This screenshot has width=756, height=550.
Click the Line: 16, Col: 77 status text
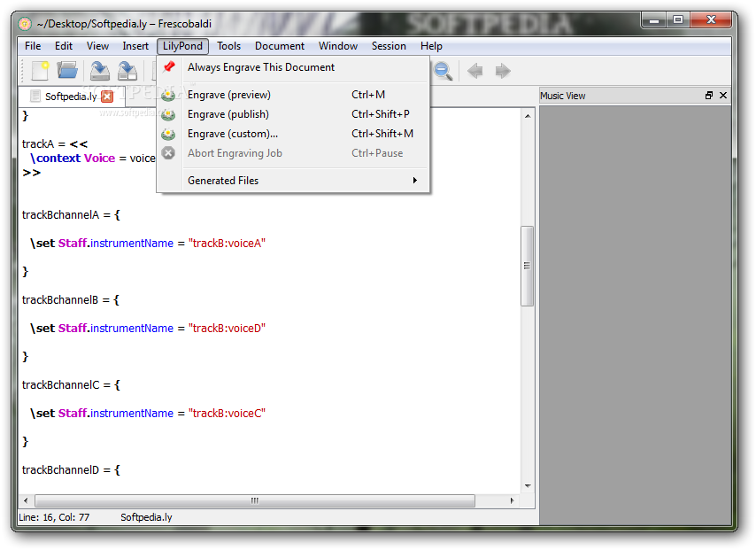click(x=54, y=517)
